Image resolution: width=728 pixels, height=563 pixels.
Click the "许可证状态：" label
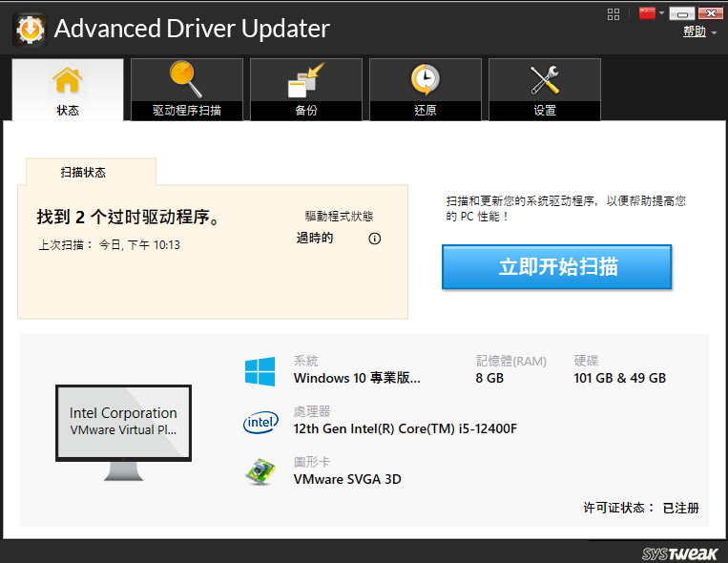[x=619, y=508]
